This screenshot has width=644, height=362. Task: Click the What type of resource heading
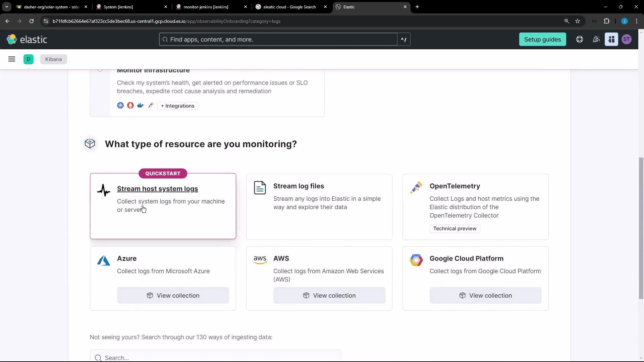[201, 144]
